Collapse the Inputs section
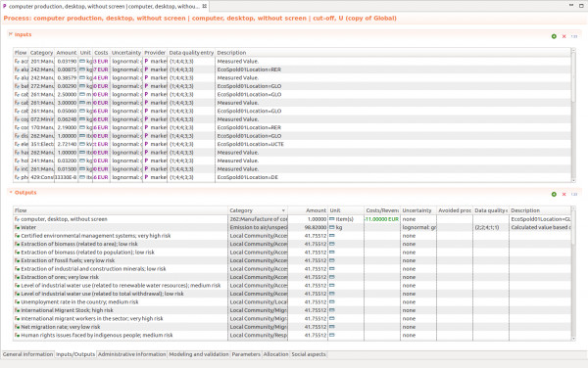 click(11, 34)
